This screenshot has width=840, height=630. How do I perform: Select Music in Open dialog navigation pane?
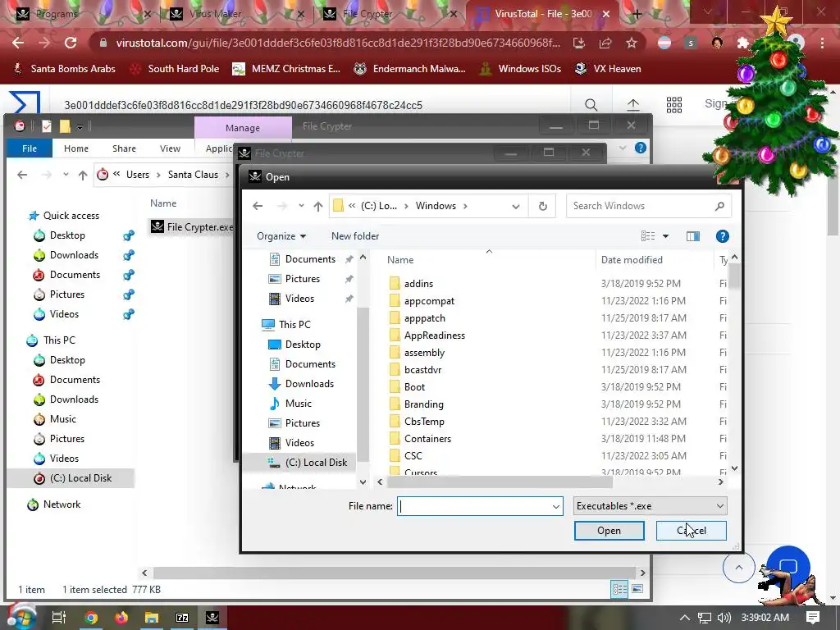(298, 404)
